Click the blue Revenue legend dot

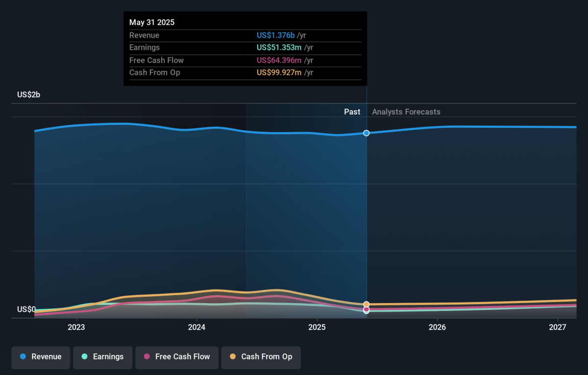(23, 357)
